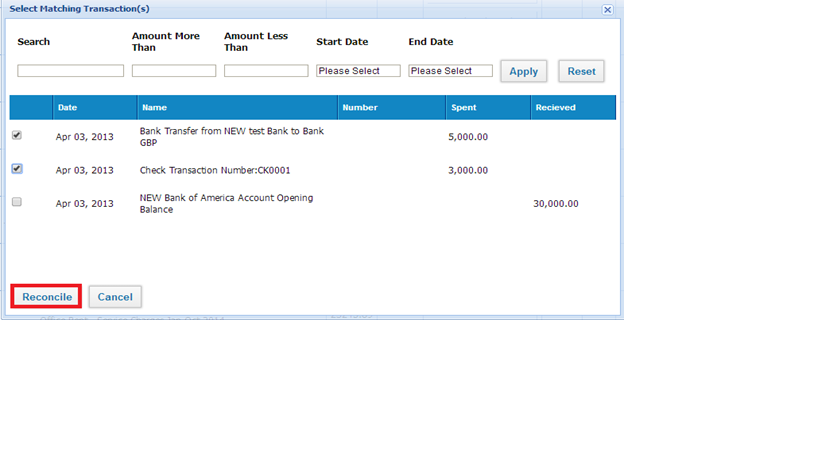Open the End Date selector

[x=450, y=70]
